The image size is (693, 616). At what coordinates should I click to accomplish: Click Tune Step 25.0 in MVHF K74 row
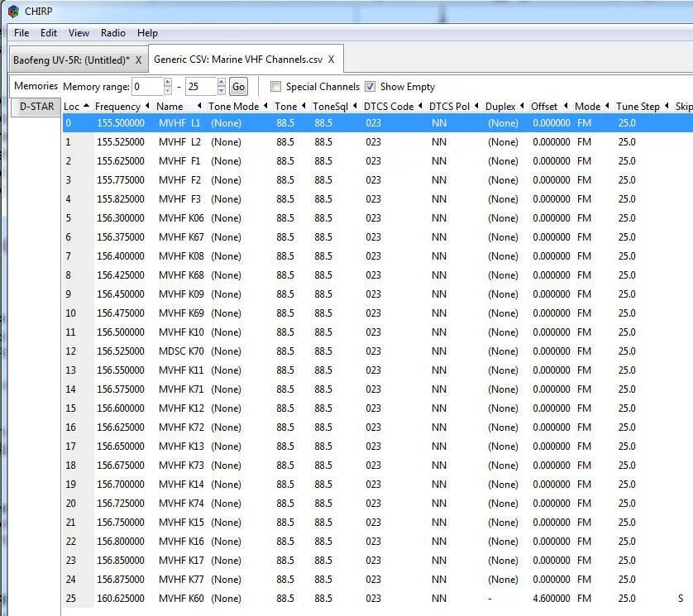pyautogui.click(x=627, y=504)
